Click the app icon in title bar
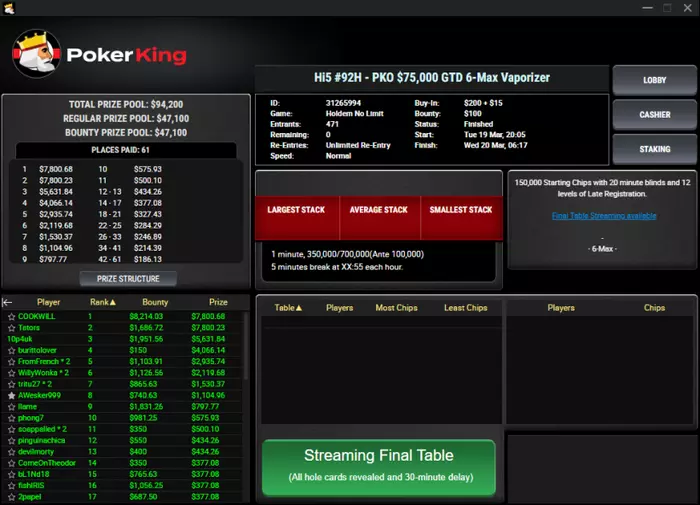Screen dimensions: 700x505 [x=9, y=8]
